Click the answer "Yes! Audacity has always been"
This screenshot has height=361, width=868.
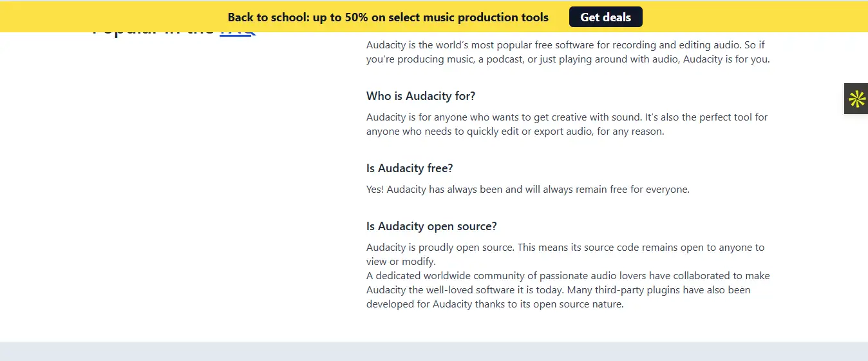527,190
